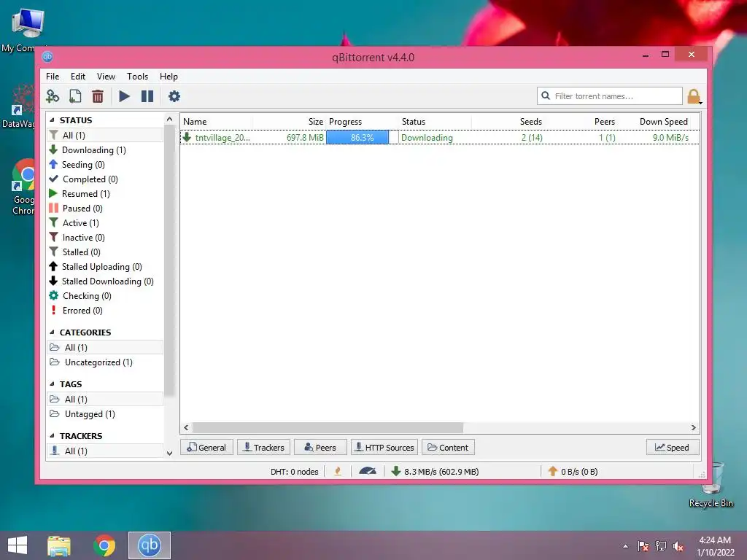Open the Windows Start button
747x560 pixels.
[18, 545]
